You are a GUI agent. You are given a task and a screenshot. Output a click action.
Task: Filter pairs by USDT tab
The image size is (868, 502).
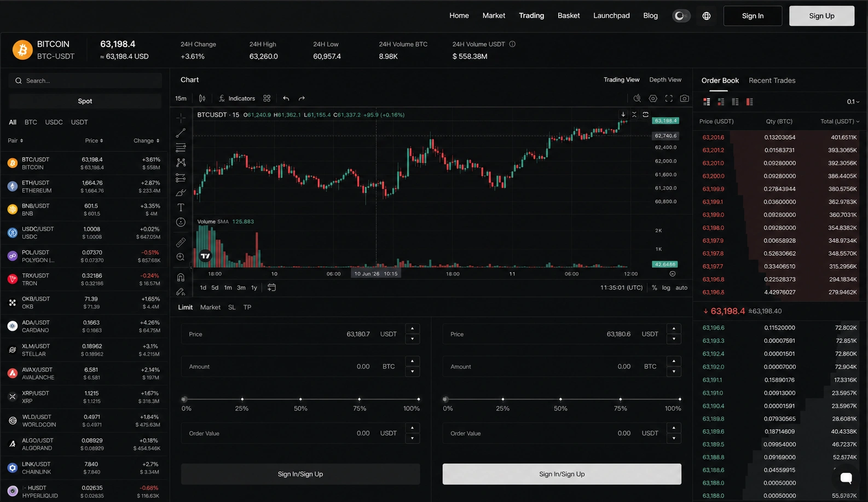click(x=79, y=122)
